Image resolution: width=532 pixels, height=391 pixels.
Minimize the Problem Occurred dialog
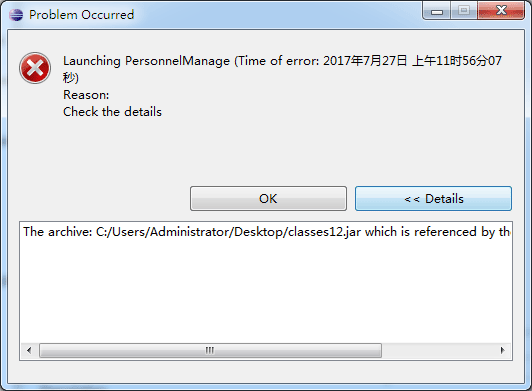437,11
